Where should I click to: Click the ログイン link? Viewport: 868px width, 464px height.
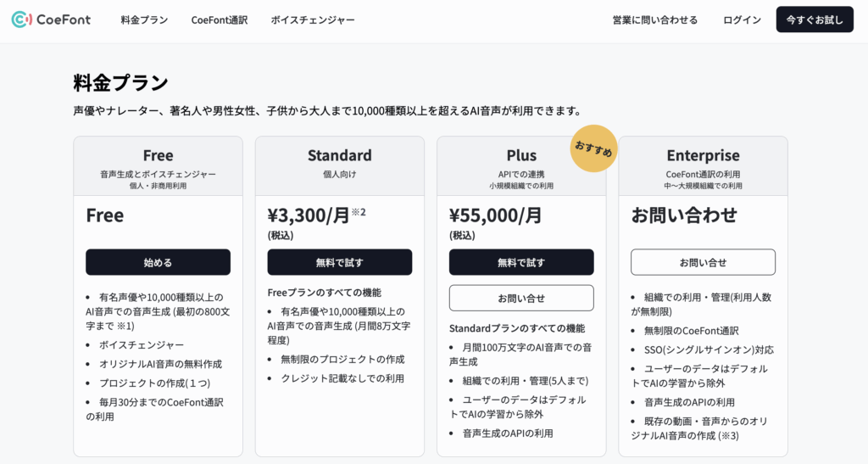tap(742, 20)
